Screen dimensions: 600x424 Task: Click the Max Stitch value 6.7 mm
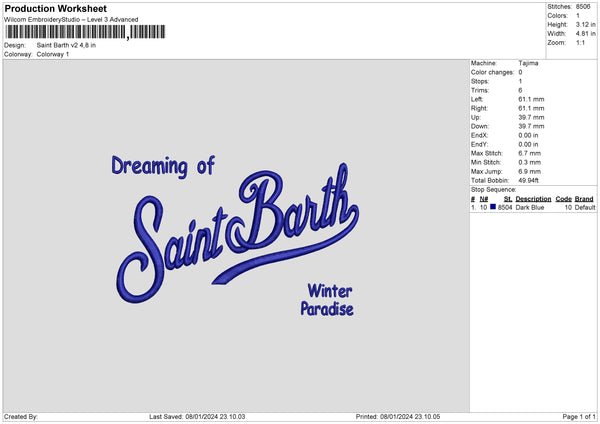530,153
